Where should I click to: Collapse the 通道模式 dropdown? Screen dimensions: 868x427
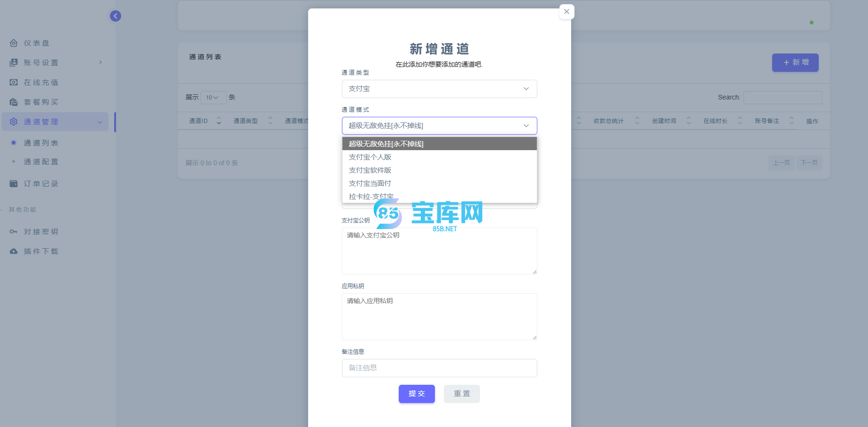439,126
